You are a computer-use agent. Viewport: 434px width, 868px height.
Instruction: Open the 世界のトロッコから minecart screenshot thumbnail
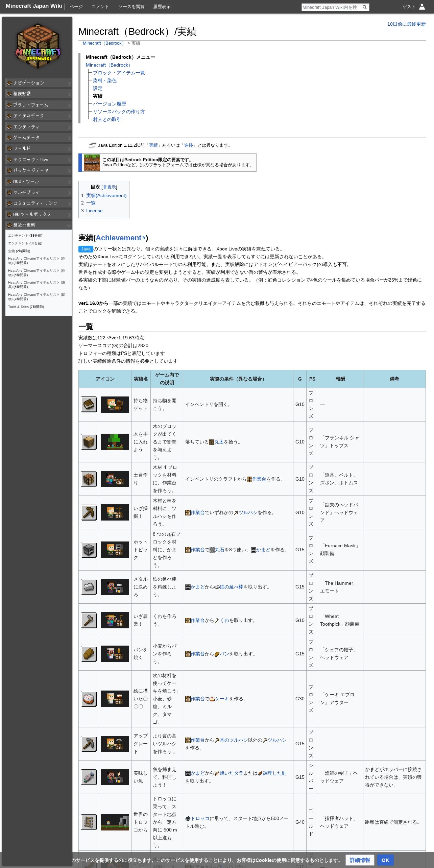tap(115, 822)
